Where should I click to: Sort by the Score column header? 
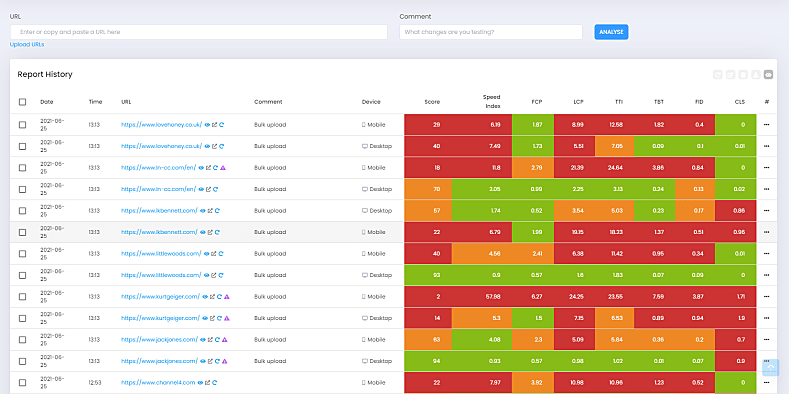pyautogui.click(x=432, y=102)
